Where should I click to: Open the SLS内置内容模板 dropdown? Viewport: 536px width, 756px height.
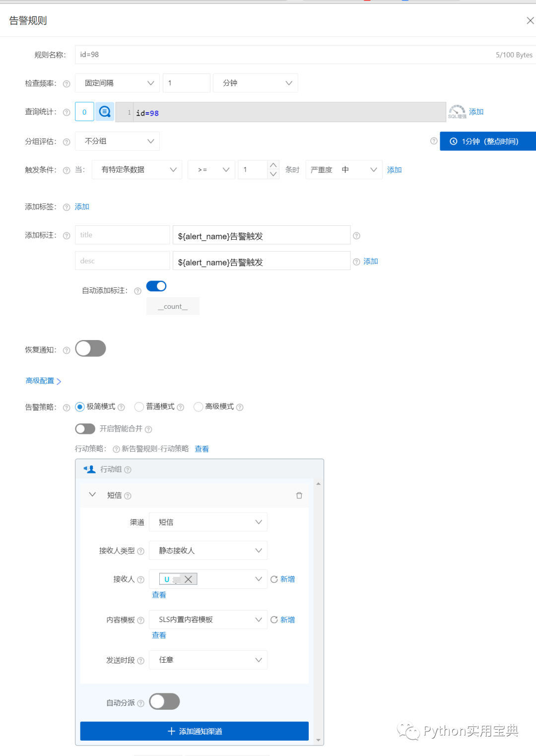pyautogui.click(x=208, y=619)
